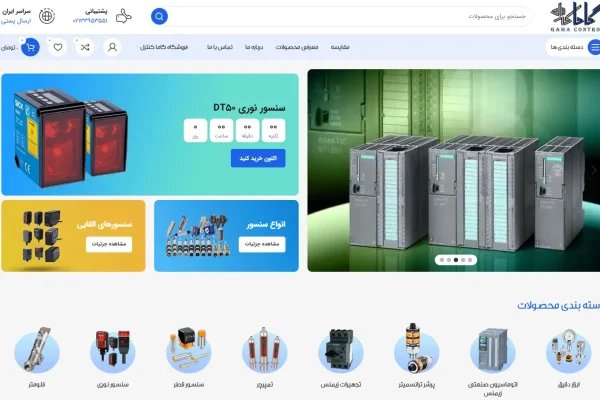Click مشاهده جزئیات on انواع سنسور banner
This screenshot has height=400, width=600.
click(267, 245)
